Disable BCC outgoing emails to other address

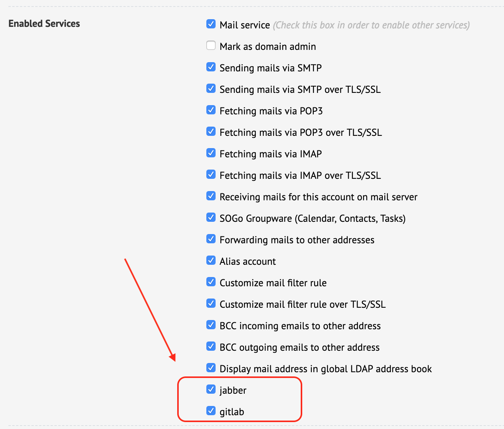[x=211, y=346]
